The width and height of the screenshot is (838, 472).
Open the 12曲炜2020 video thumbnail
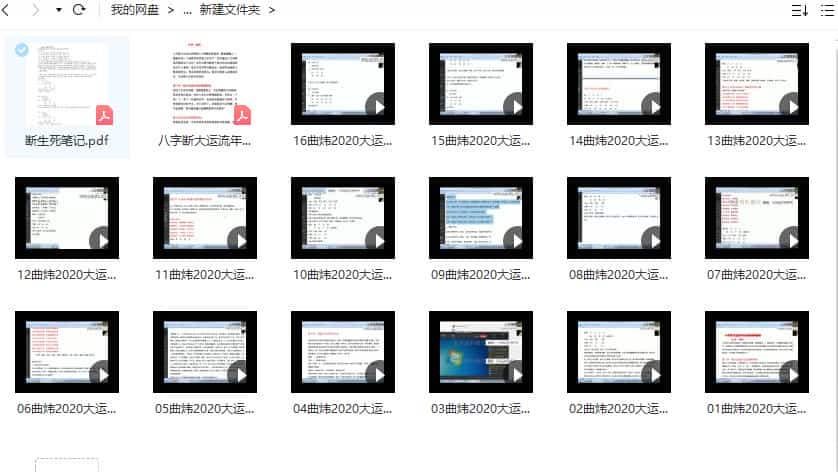pyautogui.click(x=67, y=218)
